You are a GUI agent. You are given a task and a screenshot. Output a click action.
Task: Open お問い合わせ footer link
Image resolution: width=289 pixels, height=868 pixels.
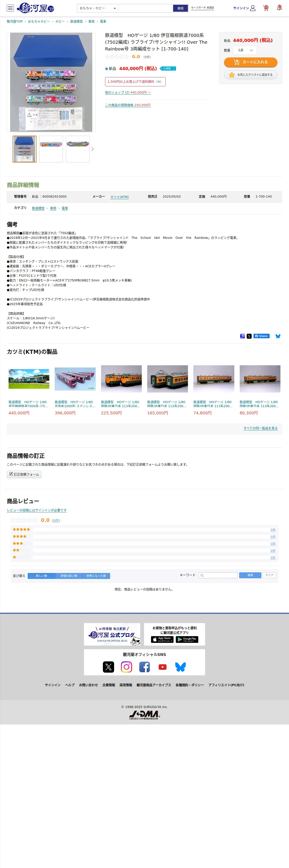(88, 685)
